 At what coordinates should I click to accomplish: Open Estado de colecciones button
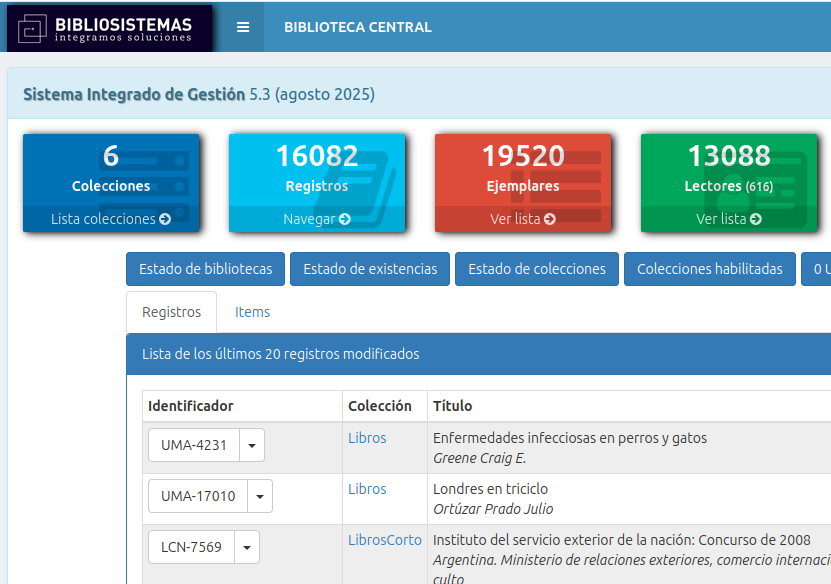[537, 269]
